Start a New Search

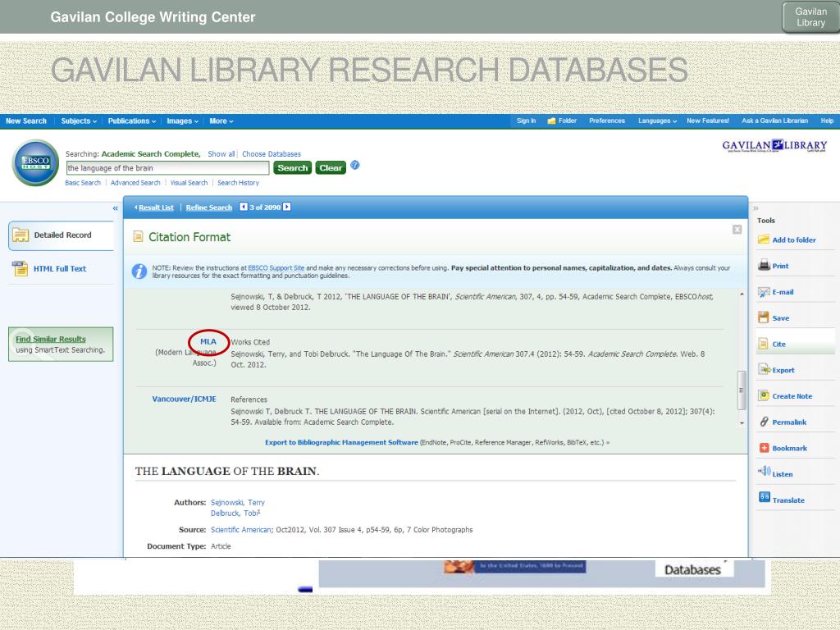[26, 121]
